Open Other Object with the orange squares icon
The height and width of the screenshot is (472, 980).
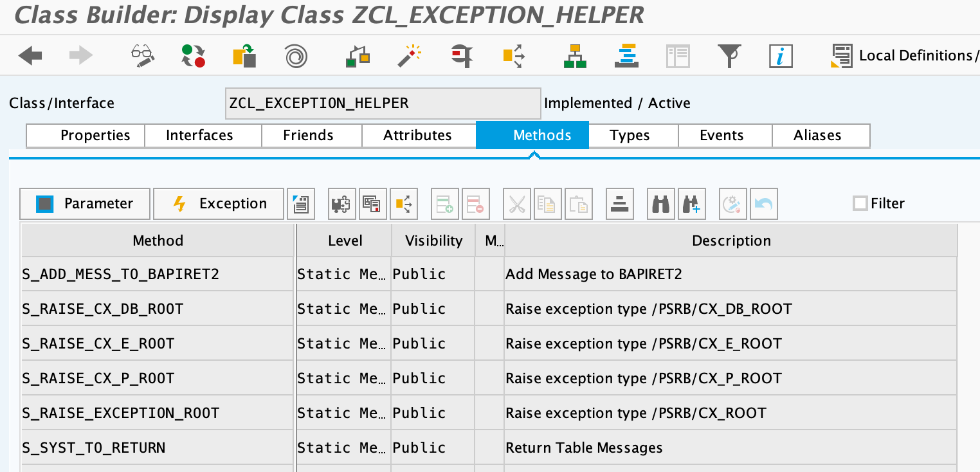[x=244, y=56]
